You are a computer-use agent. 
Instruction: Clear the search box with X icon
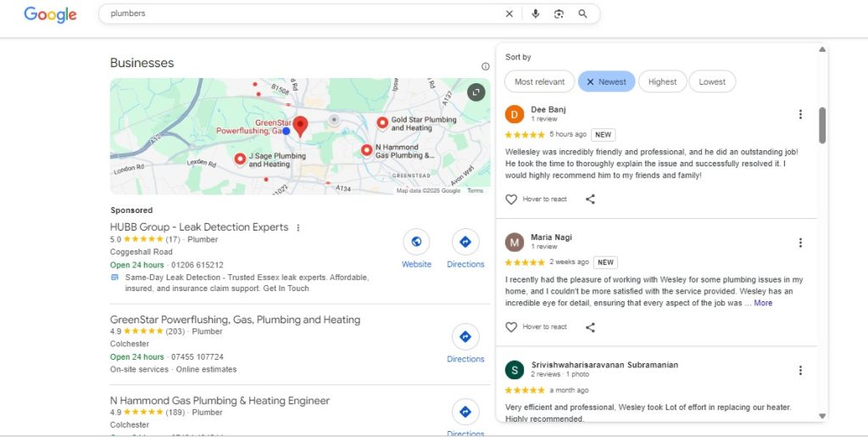[509, 14]
